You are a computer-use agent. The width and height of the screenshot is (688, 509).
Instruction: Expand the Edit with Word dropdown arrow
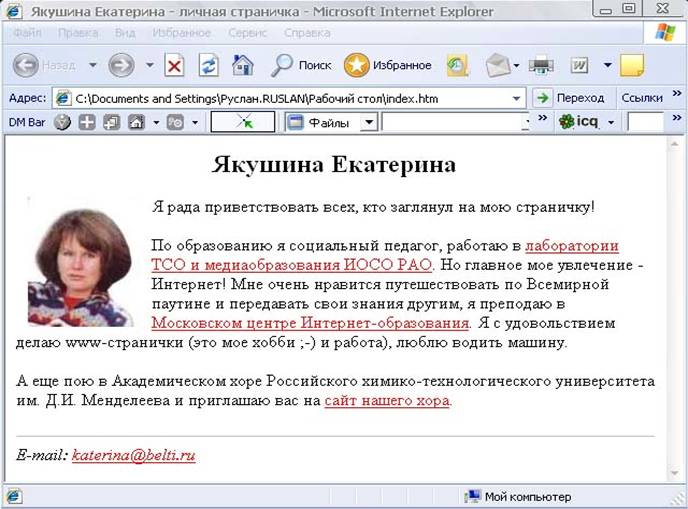point(607,65)
